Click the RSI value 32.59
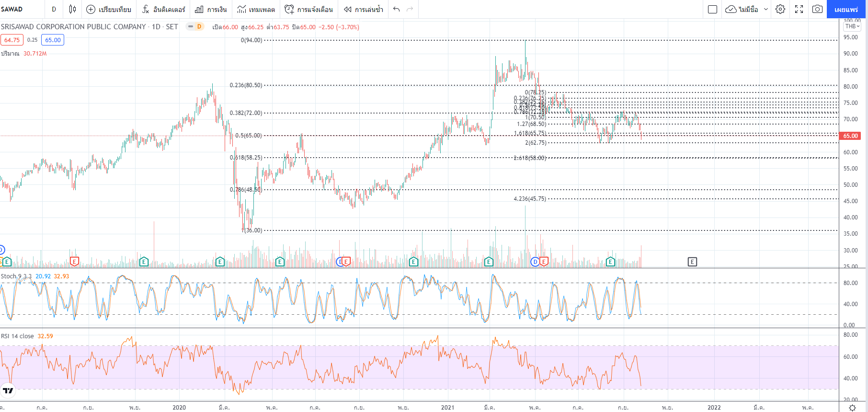 tap(46, 336)
